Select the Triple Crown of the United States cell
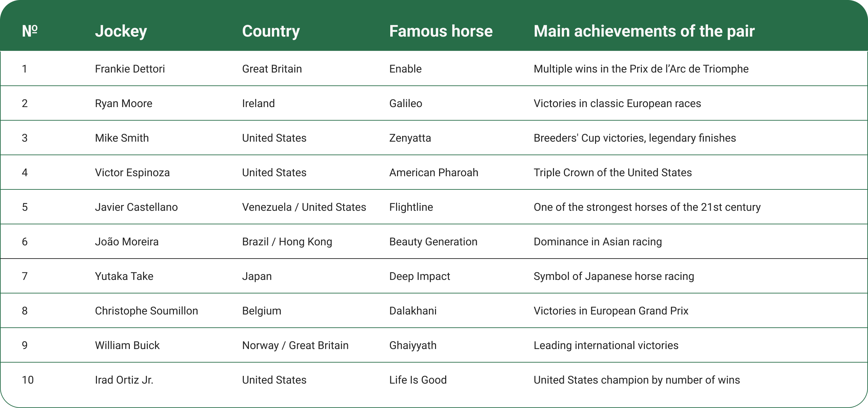The width and height of the screenshot is (868, 408). 612,173
